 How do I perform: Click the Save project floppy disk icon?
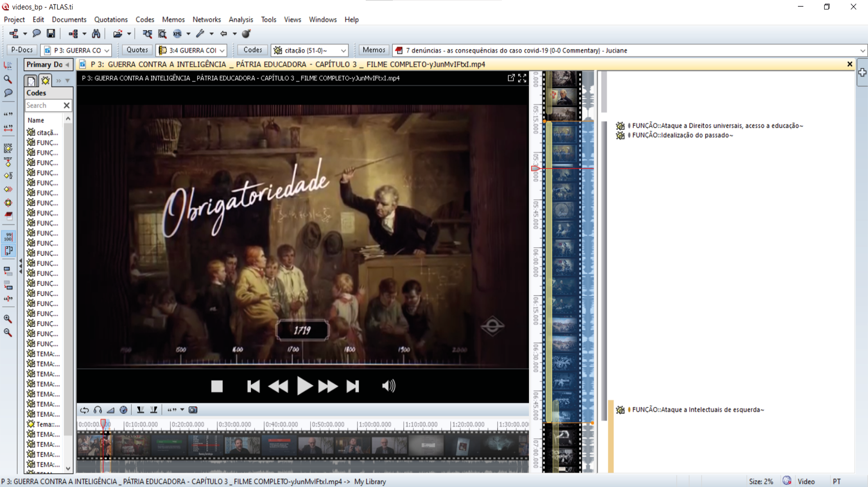point(51,33)
